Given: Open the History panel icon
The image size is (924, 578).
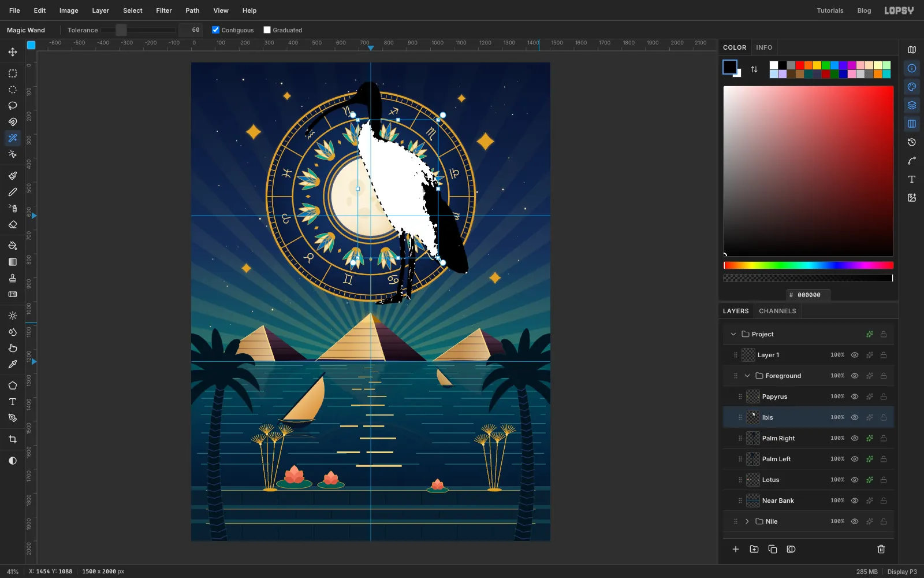Looking at the screenshot, I should pyautogui.click(x=912, y=142).
